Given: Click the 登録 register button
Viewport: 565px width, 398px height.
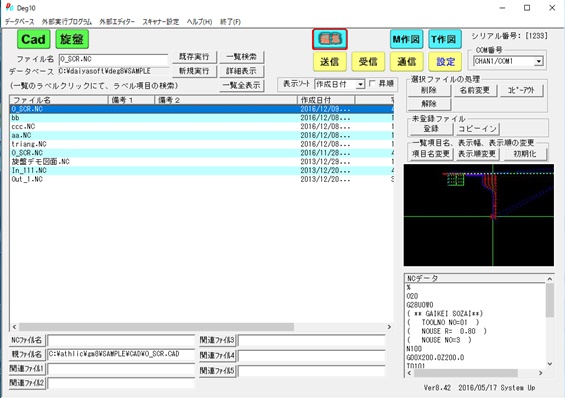Looking at the screenshot, I should 431,129.
